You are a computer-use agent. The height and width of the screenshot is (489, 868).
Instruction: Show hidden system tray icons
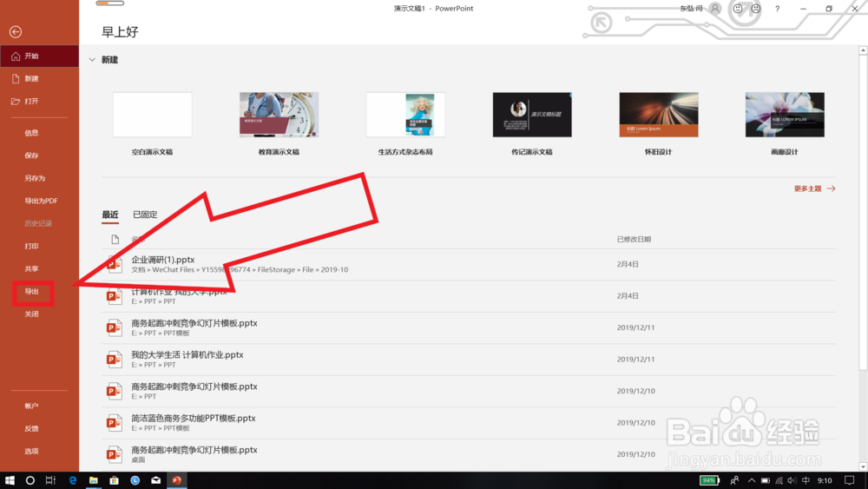751,480
